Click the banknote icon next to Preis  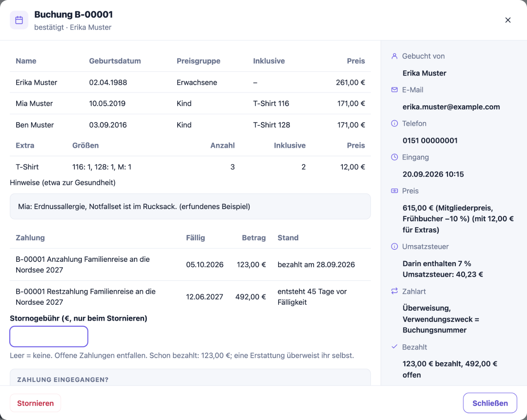(x=394, y=191)
